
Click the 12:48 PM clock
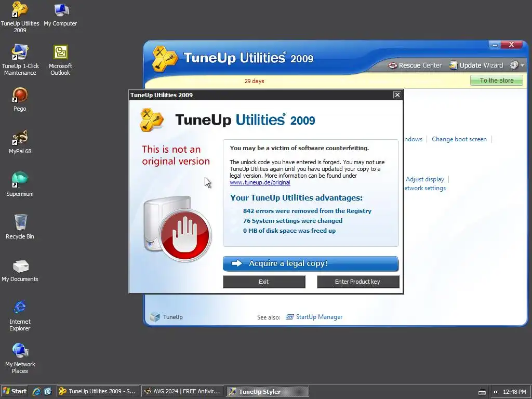coord(514,392)
